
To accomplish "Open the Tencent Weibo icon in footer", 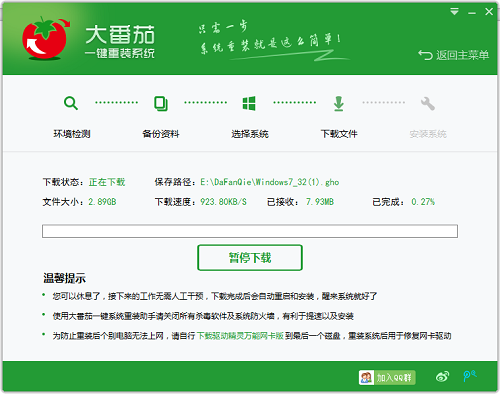I will point(470,376).
